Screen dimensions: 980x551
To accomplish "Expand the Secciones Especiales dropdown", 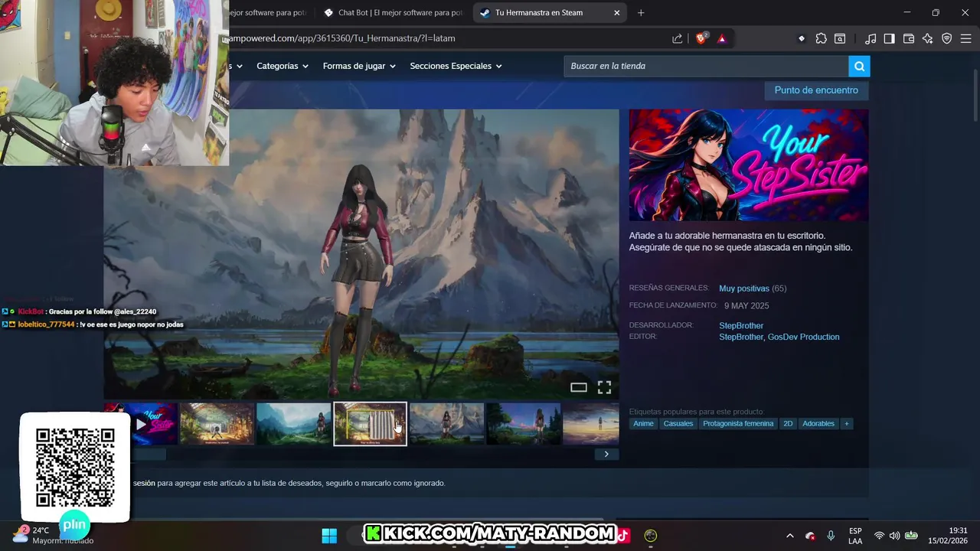I will coord(456,66).
